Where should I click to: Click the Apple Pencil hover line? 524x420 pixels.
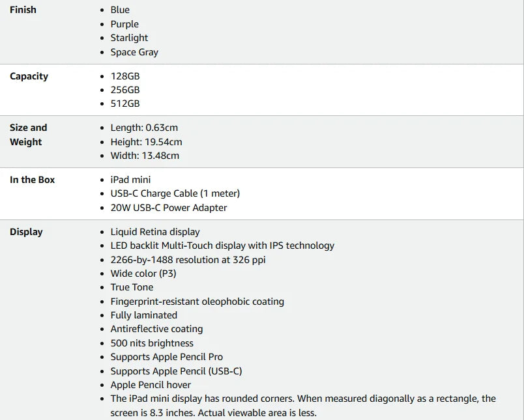(x=151, y=385)
